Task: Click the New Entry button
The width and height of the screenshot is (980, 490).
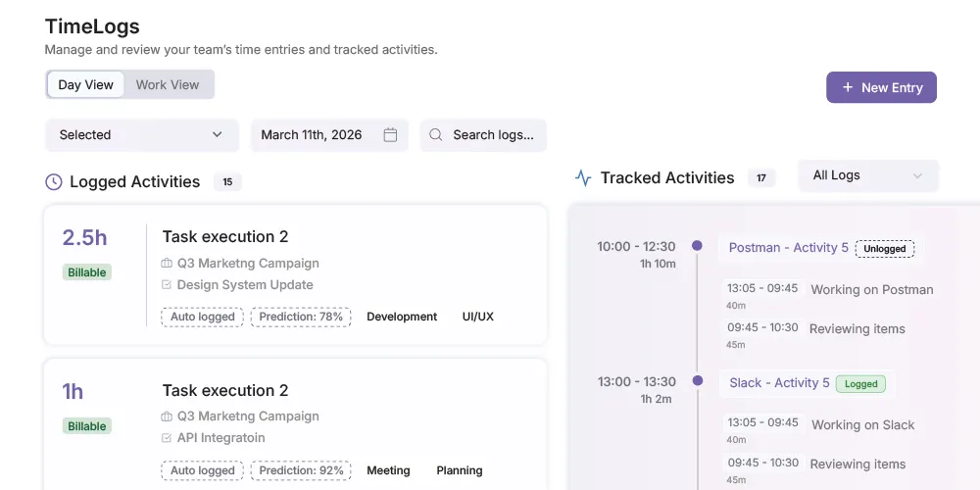Action: 881,87
